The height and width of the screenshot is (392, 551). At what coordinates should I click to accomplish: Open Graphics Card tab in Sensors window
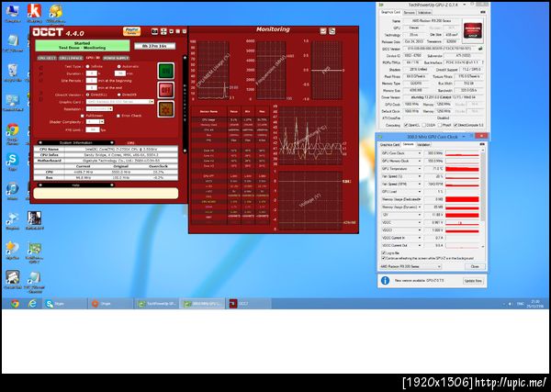point(390,144)
